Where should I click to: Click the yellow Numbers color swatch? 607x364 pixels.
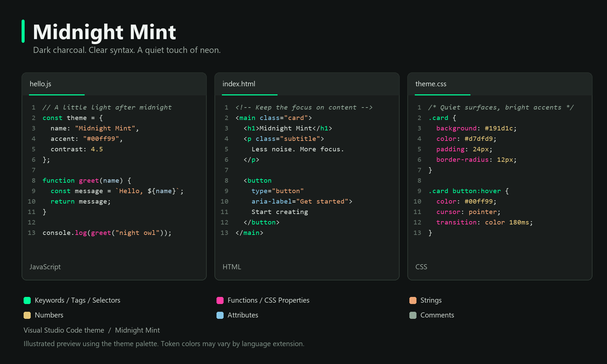tap(27, 315)
